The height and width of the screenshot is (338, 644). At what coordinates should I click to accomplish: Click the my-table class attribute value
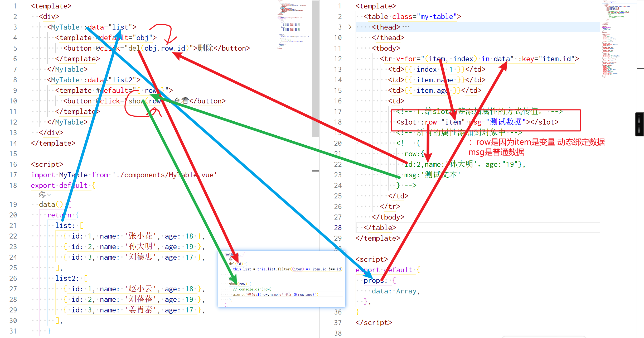coord(436,17)
